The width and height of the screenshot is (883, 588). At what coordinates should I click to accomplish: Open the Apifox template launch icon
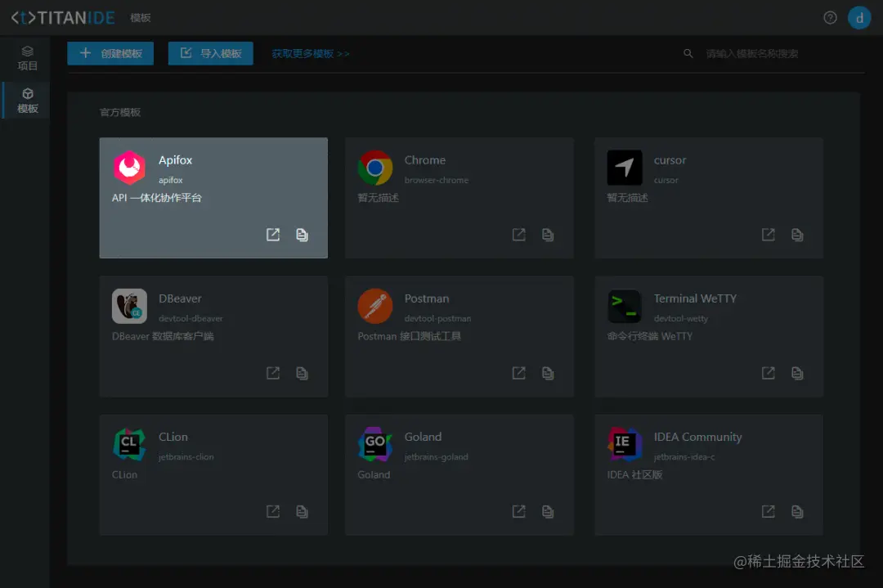(x=272, y=234)
